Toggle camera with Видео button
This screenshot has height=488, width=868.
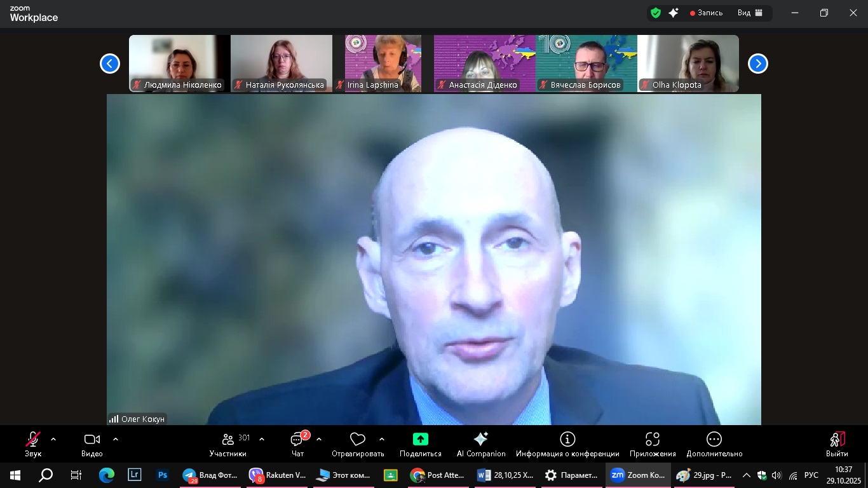(x=92, y=443)
